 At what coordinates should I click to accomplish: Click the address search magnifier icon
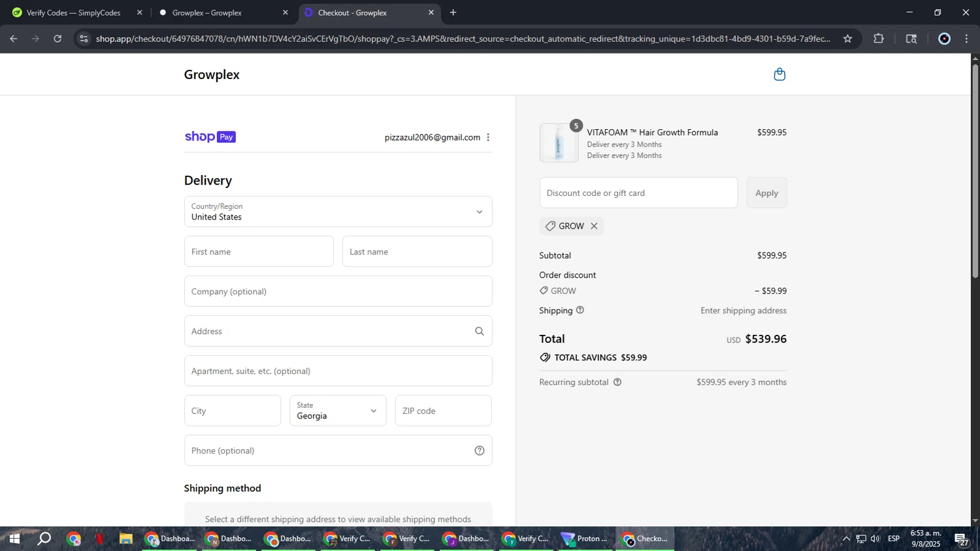pyautogui.click(x=480, y=332)
